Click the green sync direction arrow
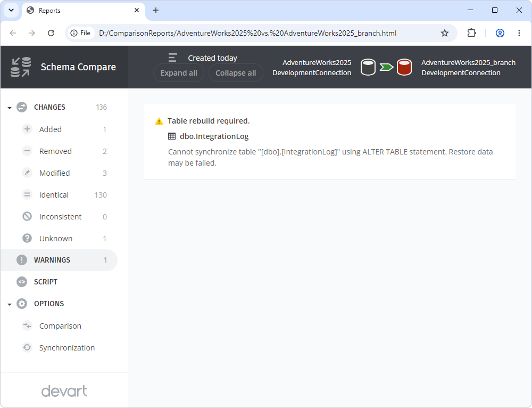This screenshot has width=532, height=408. click(x=386, y=67)
